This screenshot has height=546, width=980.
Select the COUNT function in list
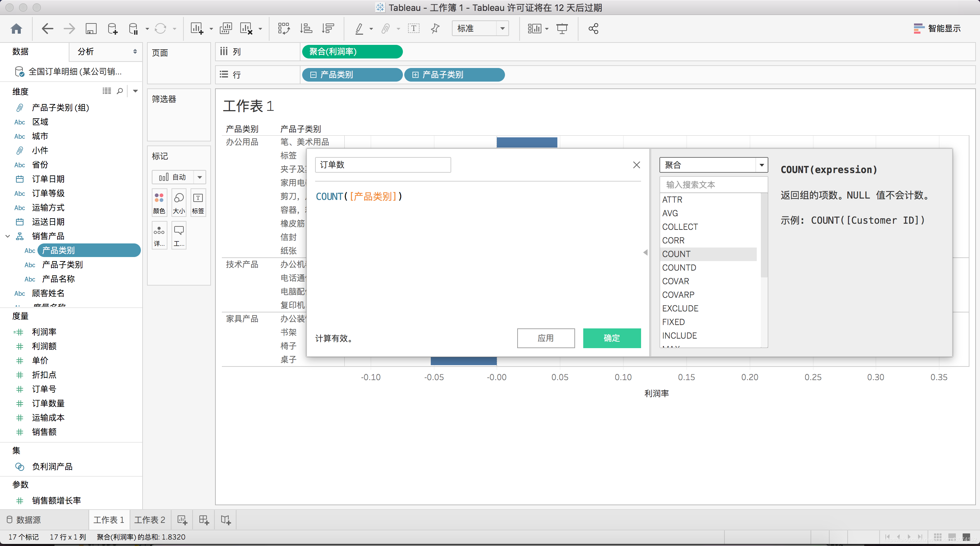pos(708,254)
